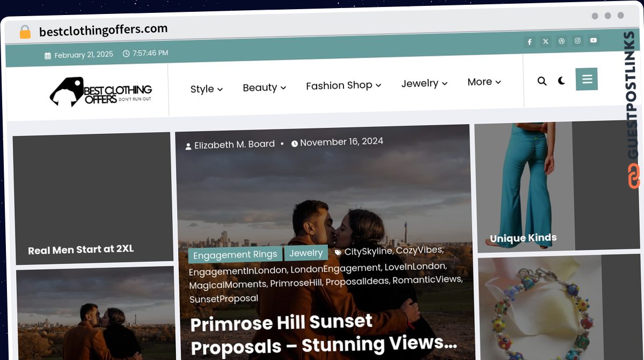Open author Elizabeth M. Board link

point(235,145)
